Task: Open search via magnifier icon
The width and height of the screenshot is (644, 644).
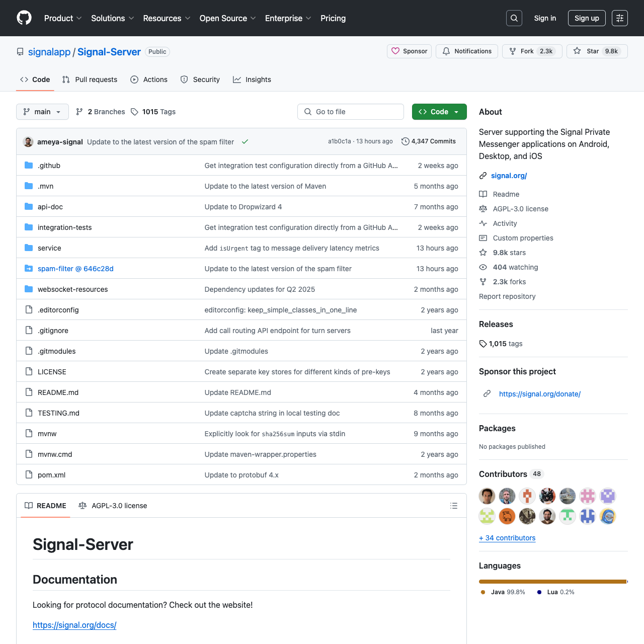Action: point(514,18)
